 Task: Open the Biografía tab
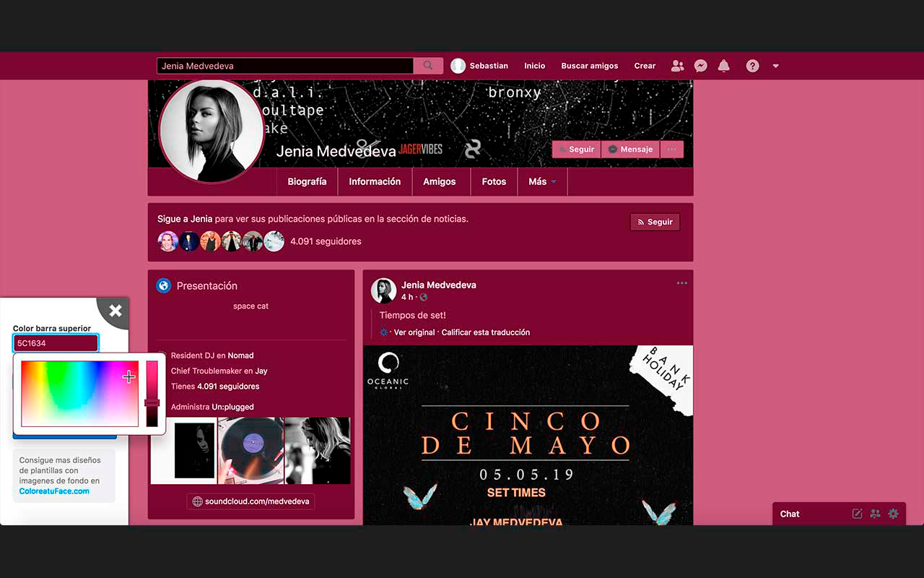pos(307,182)
